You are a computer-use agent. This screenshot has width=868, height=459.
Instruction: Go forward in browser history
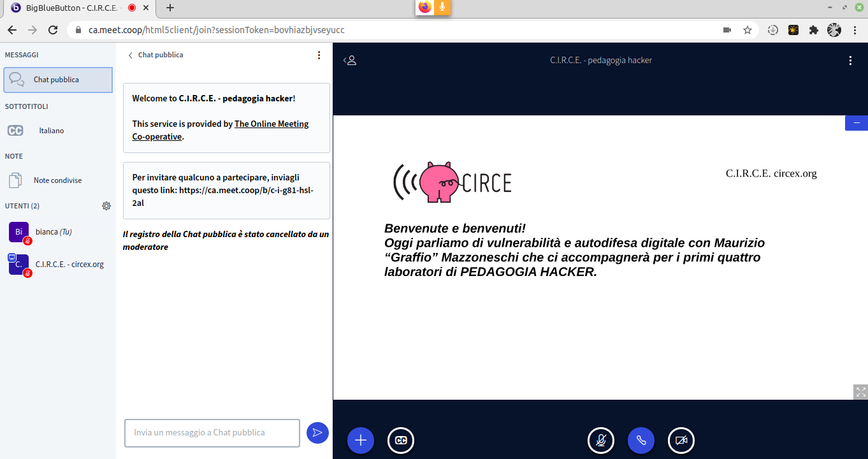coord(33,30)
